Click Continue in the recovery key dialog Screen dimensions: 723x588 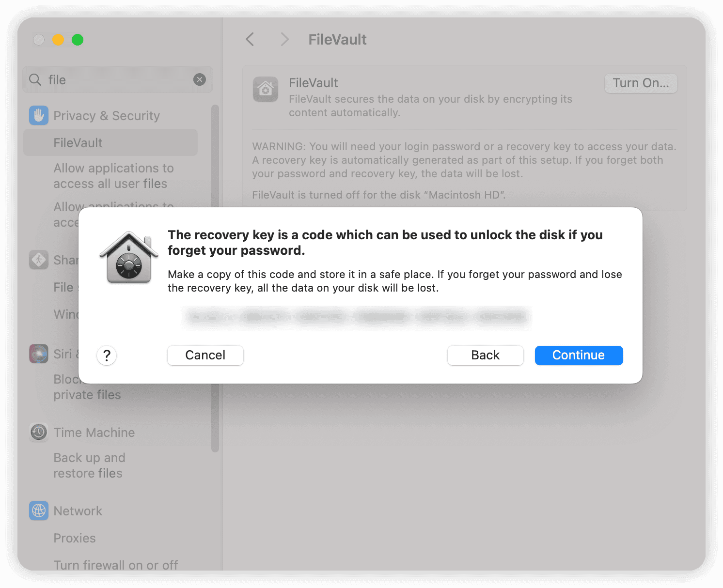pos(579,355)
